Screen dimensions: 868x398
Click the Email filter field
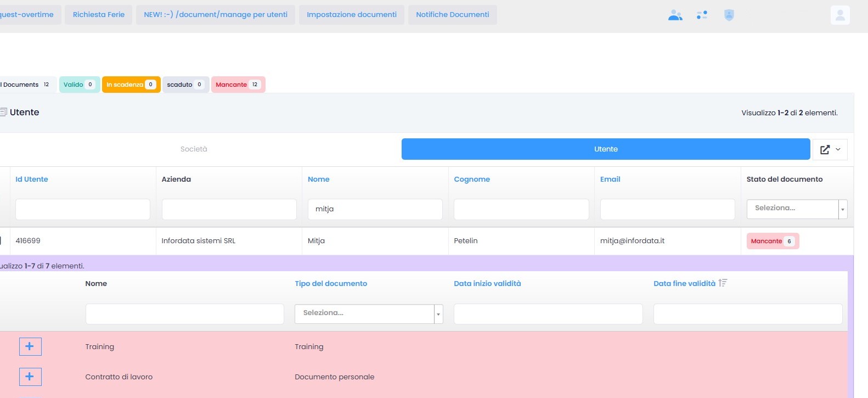pyautogui.click(x=667, y=209)
